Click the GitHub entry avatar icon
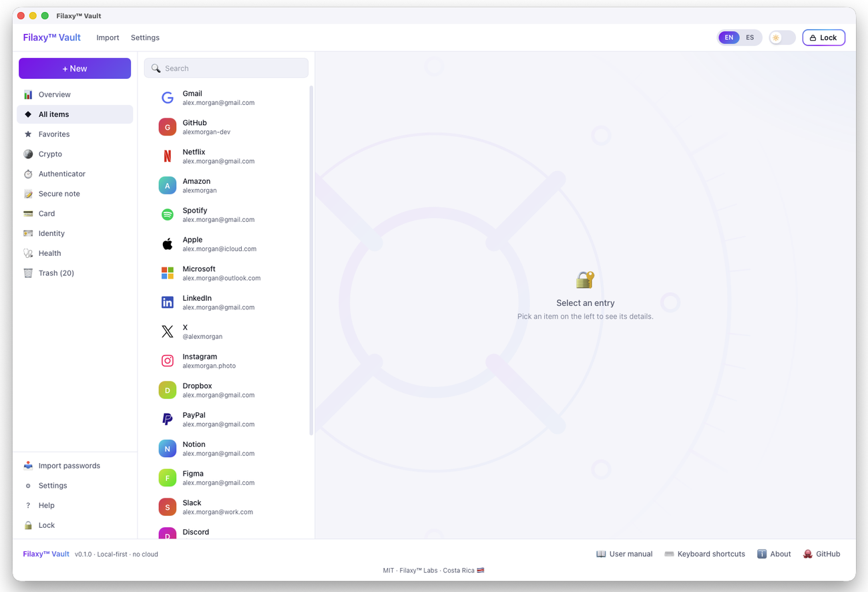The height and width of the screenshot is (592, 868). [168, 127]
